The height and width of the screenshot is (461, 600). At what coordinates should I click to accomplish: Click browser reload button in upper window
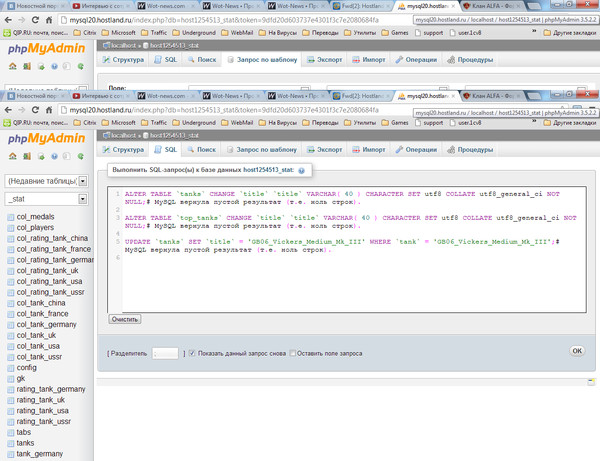click(x=35, y=20)
